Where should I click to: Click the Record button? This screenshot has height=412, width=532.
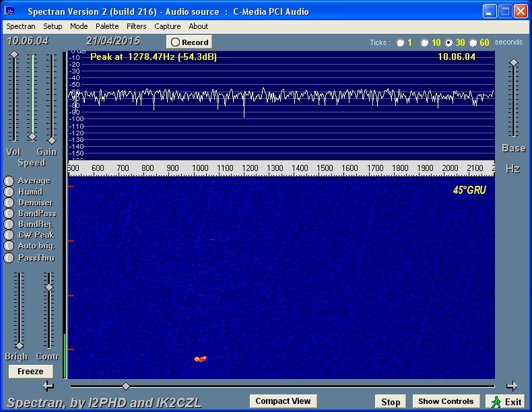click(x=189, y=42)
